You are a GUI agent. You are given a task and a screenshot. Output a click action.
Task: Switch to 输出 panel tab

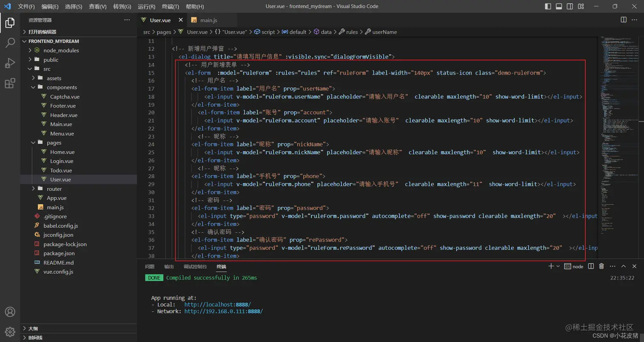[x=169, y=267]
